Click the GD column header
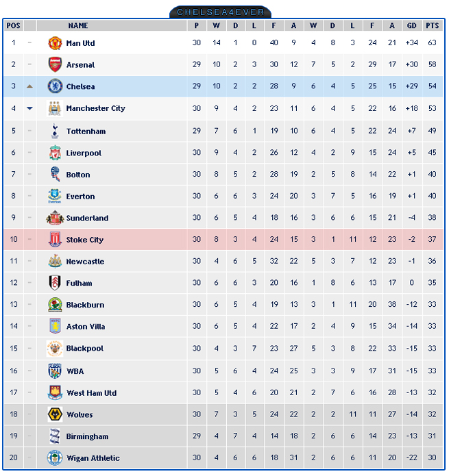 click(411, 25)
